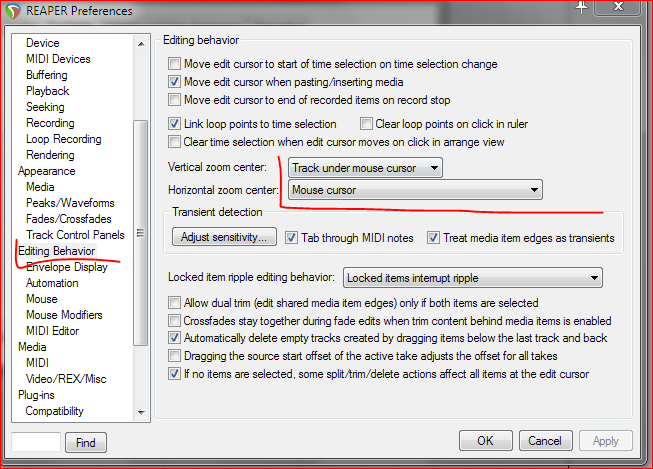Open the Seeking preferences page
The height and width of the screenshot is (469, 653).
pyautogui.click(x=45, y=107)
